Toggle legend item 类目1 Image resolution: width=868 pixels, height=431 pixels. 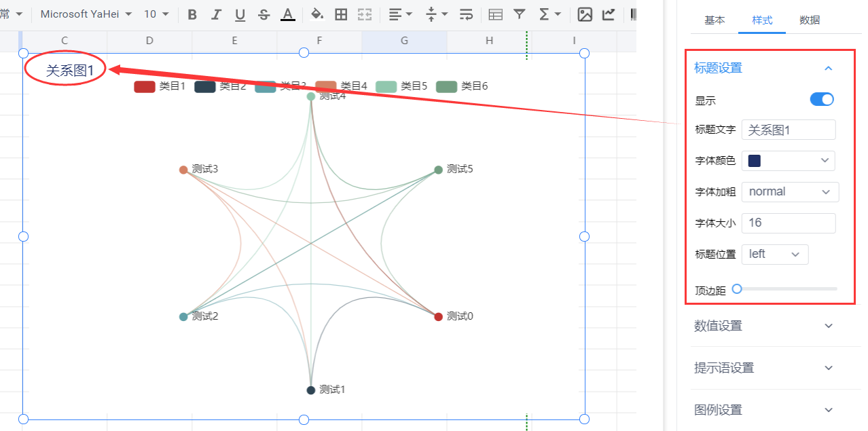[160, 86]
